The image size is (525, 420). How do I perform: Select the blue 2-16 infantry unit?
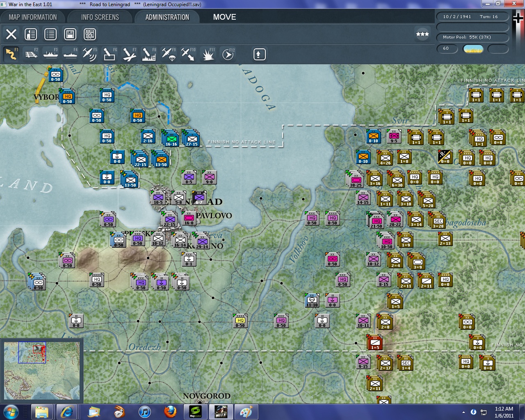pyautogui.click(x=148, y=137)
